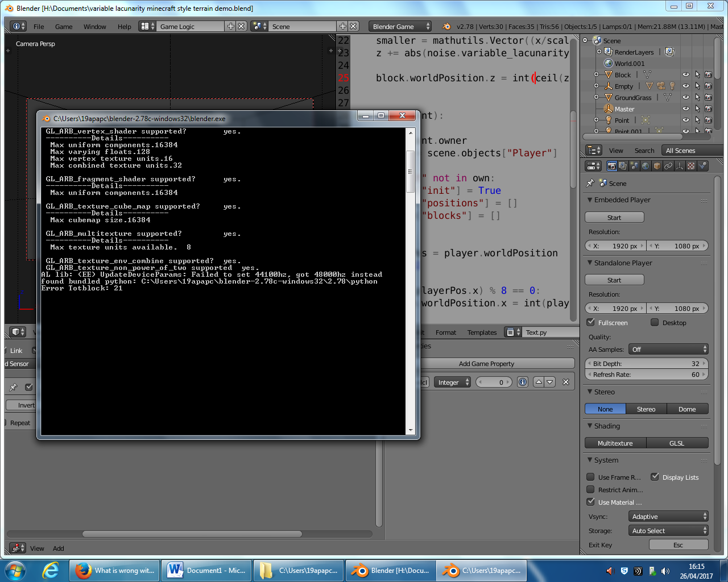Viewport: 728px width, 582px height.
Task: Open the Render properties tab camera icon
Action: click(611, 166)
